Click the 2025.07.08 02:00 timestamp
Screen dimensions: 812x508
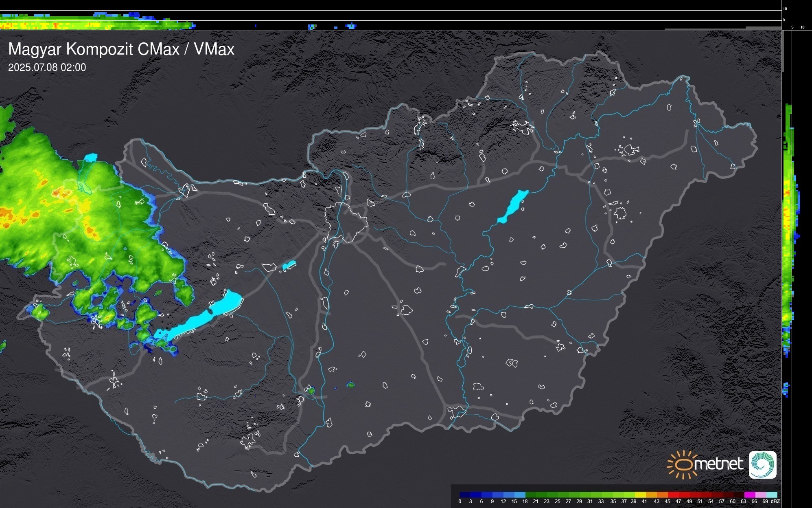47,68
